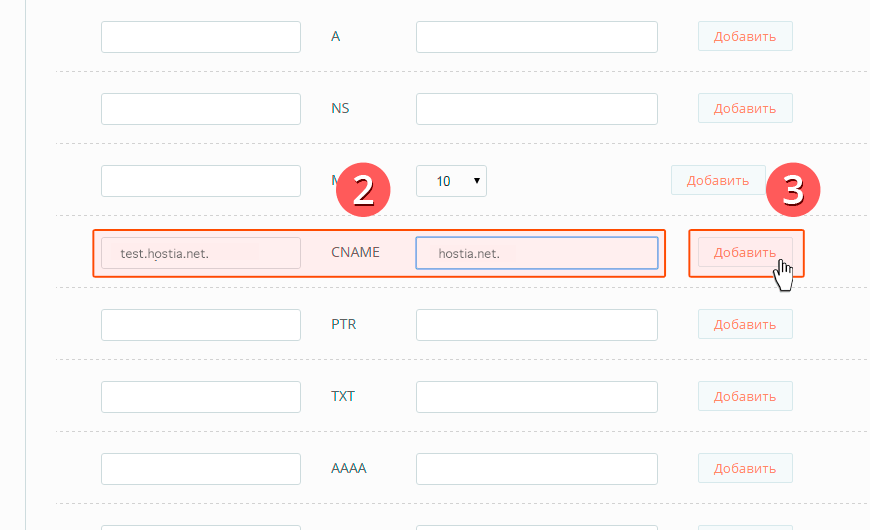Screen dimensions: 870x530
Task: Click the CNAME value field containing hostia.net.
Action: (x=537, y=253)
